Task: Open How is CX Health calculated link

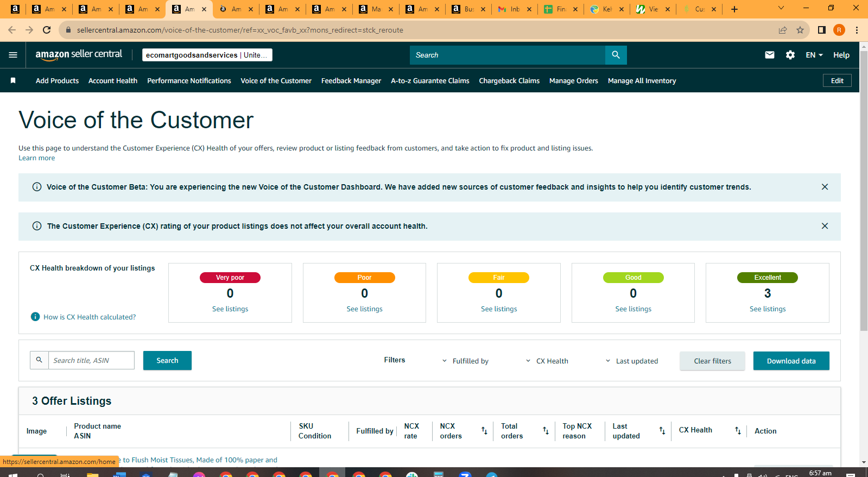Action: tap(90, 317)
